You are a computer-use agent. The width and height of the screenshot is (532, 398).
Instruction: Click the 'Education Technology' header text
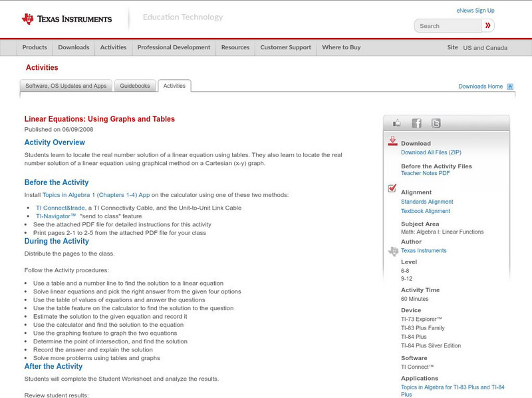183,17
